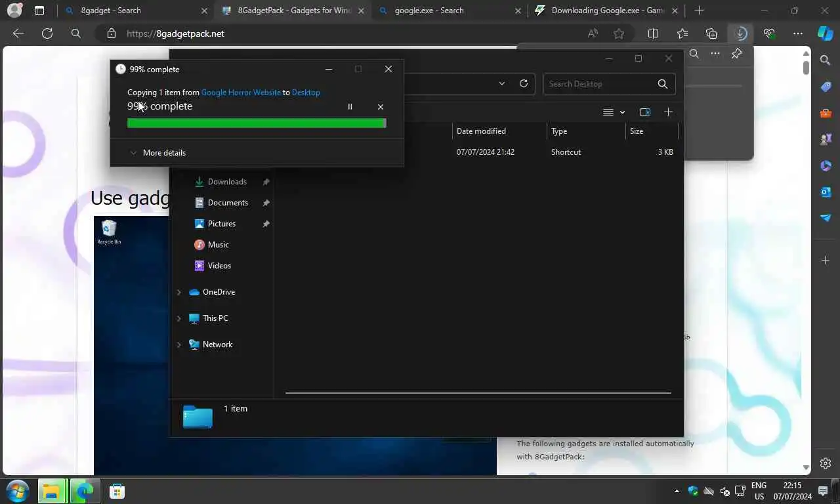
Task: Open Shopping tag in Edge sidebar
Action: (x=826, y=87)
